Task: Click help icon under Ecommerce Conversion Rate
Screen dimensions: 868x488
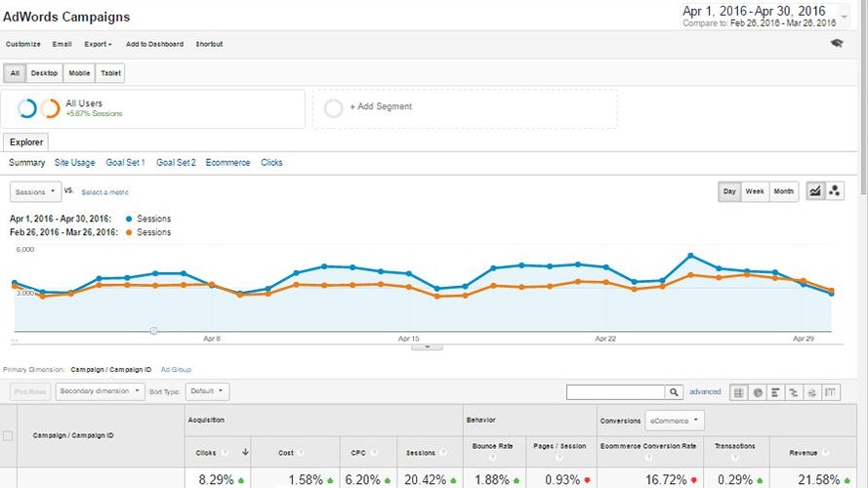Action: (648, 457)
